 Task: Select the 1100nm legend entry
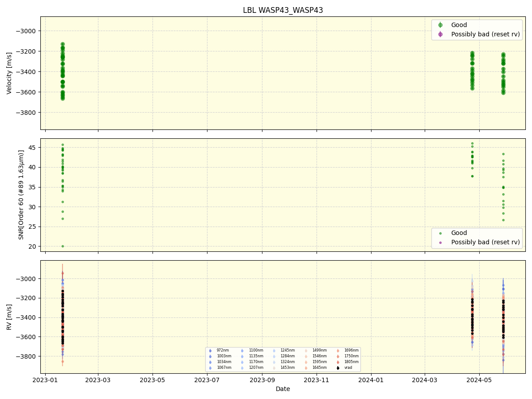[256, 350]
